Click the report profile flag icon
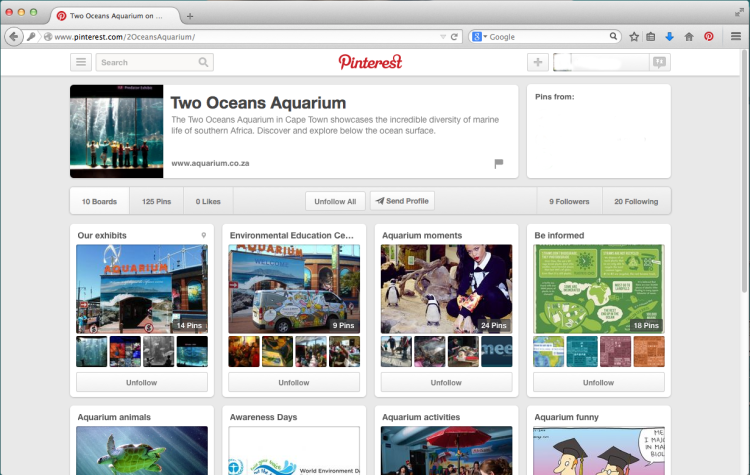Viewport: 750px width, 475px height. tap(498, 163)
